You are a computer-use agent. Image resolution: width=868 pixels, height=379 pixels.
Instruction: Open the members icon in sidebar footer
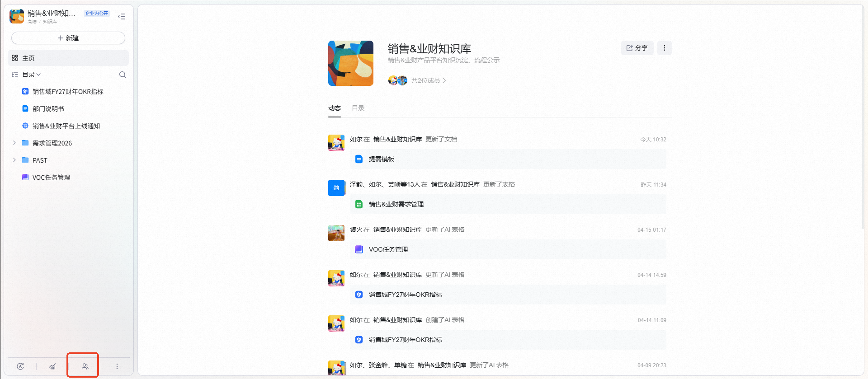click(85, 366)
